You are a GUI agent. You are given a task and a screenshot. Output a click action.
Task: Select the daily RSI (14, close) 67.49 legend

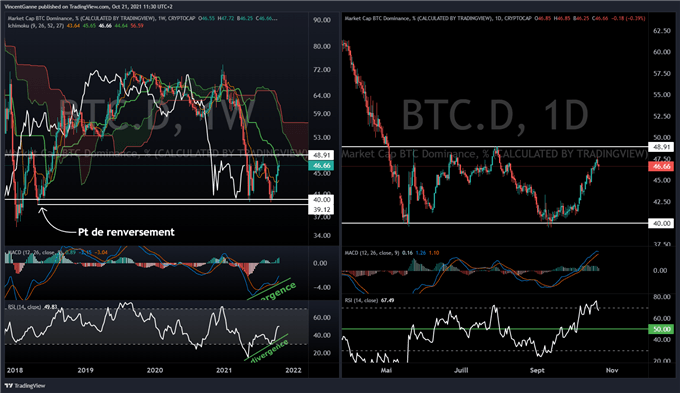point(369,300)
